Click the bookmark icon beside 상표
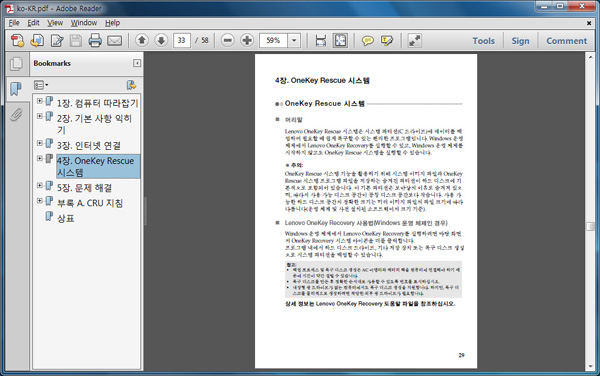 49,216
